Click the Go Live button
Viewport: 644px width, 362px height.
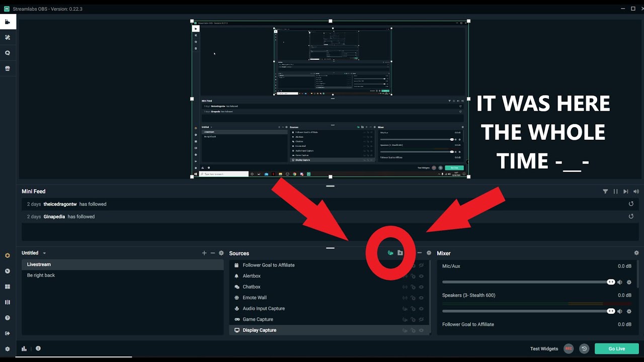[617, 348]
